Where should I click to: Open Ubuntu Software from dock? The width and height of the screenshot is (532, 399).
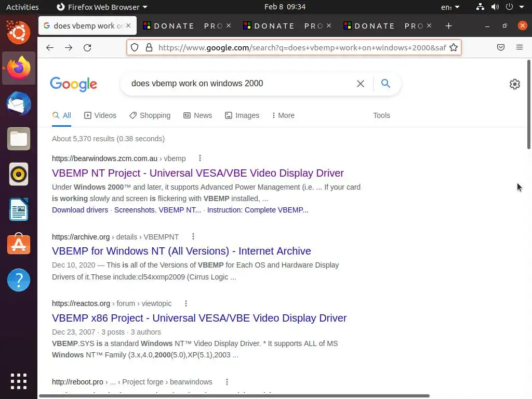[19, 244]
